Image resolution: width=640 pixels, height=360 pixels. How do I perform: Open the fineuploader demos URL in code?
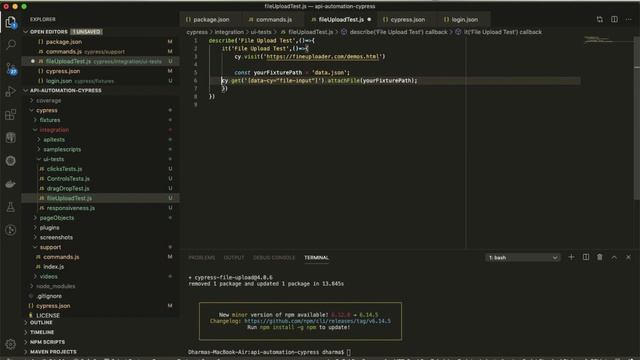[x=323, y=56]
